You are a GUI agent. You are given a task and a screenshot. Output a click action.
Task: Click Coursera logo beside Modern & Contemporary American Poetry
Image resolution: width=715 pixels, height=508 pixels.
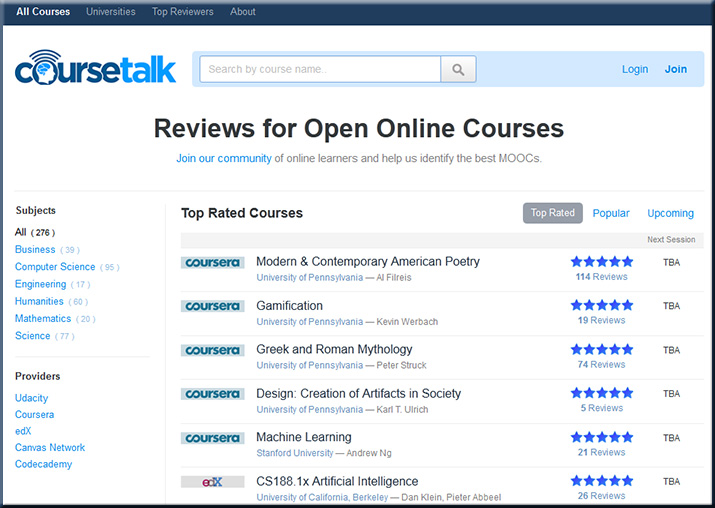(x=212, y=263)
